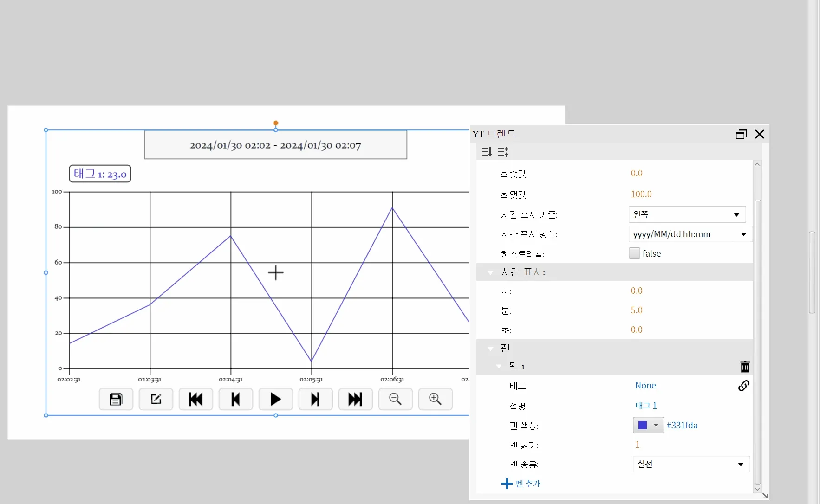The width and height of the screenshot is (820, 504).
Task: Click the edit pencil icon button
Action: click(x=156, y=399)
